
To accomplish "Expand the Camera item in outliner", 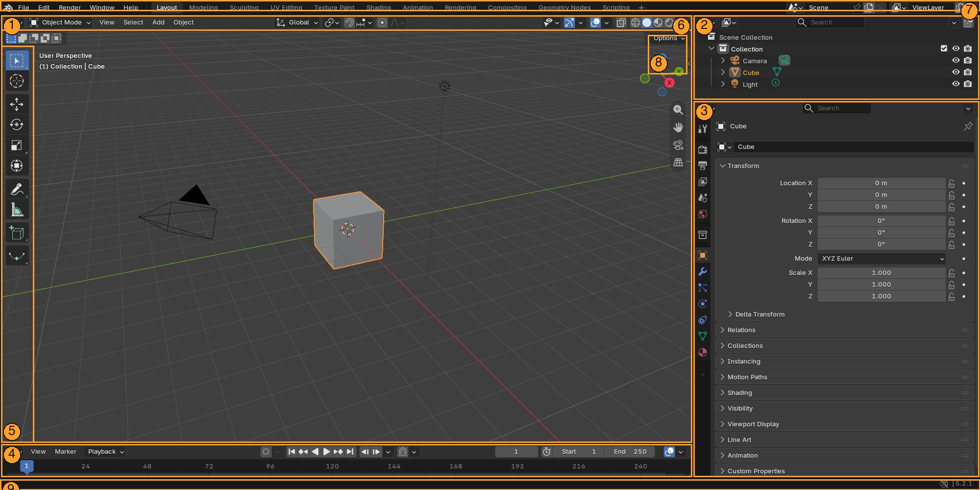I will (723, 60).
